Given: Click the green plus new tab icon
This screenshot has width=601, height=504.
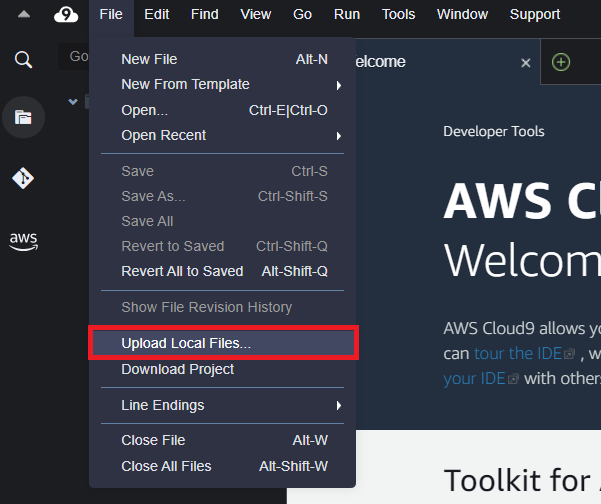Looking at the screenshot, I should 561,62.
